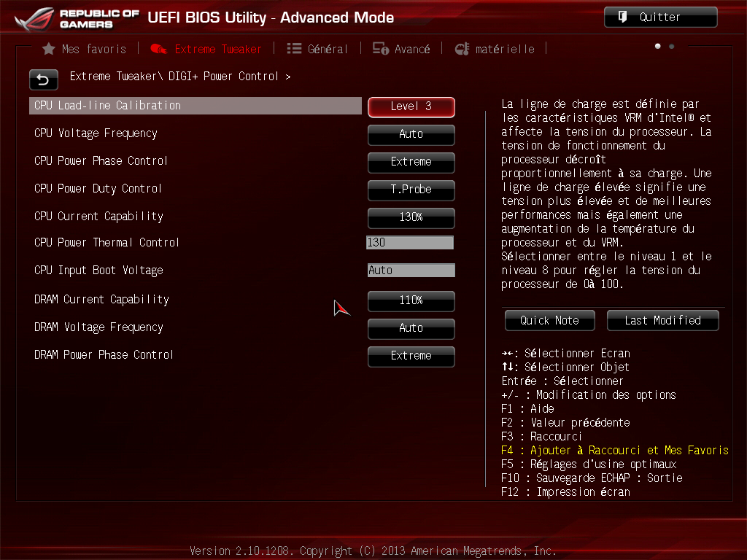This screenshot has width=747, height=560.
Task: Click the F4 Ajouter à Raccourci hint
Action: click(x=614, y=451)
